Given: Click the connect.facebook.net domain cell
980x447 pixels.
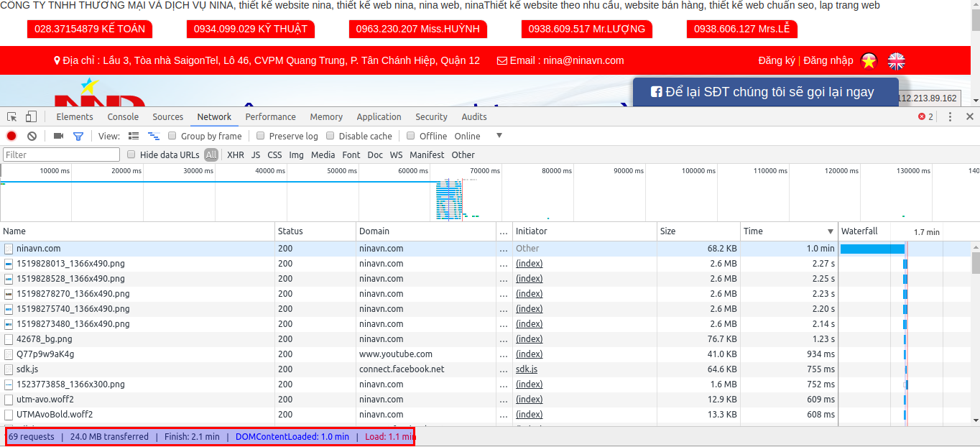Looking at the screenshot, I should coord(426,369).
